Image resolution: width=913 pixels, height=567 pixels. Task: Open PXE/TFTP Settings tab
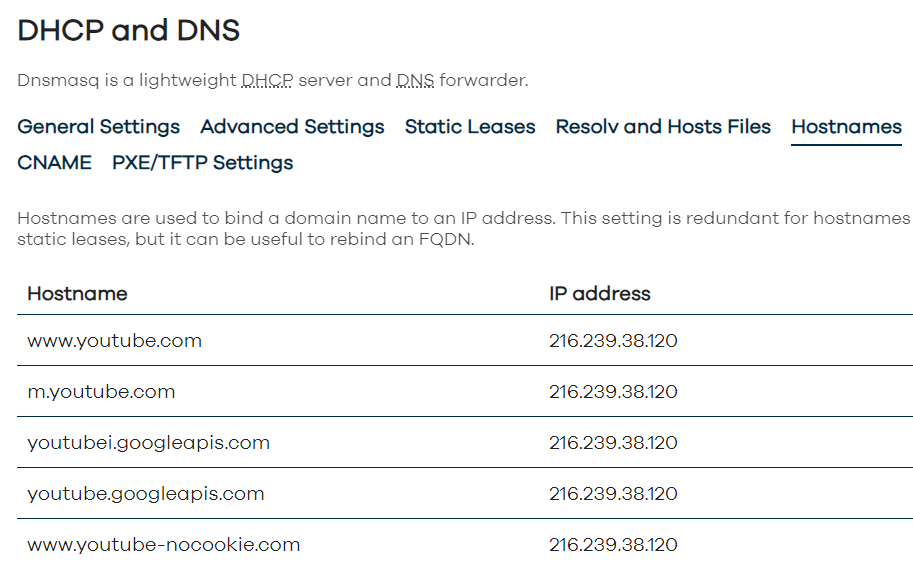(203, 163)
